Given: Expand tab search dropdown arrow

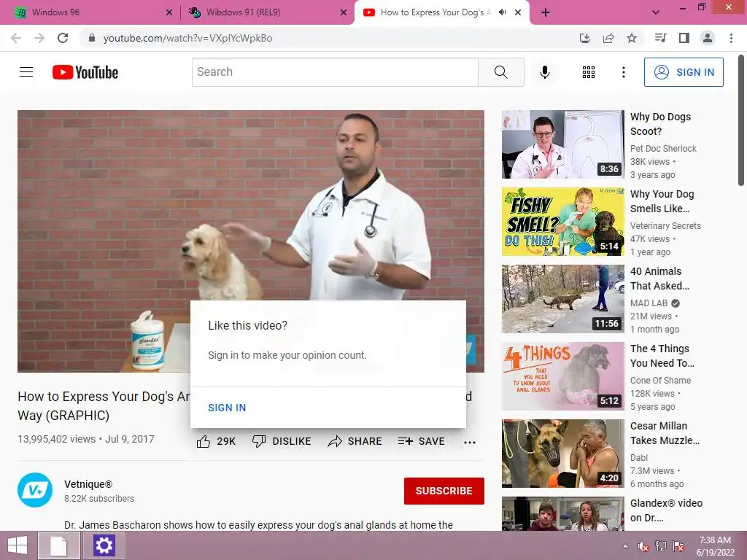Looking at the screenshot, I should pyautogui.click(x=656, y=12).
